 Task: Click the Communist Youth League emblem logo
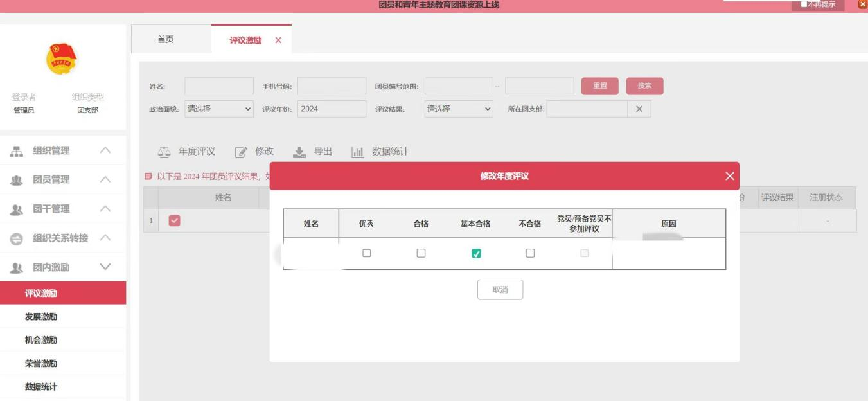[x=62, y=60]
